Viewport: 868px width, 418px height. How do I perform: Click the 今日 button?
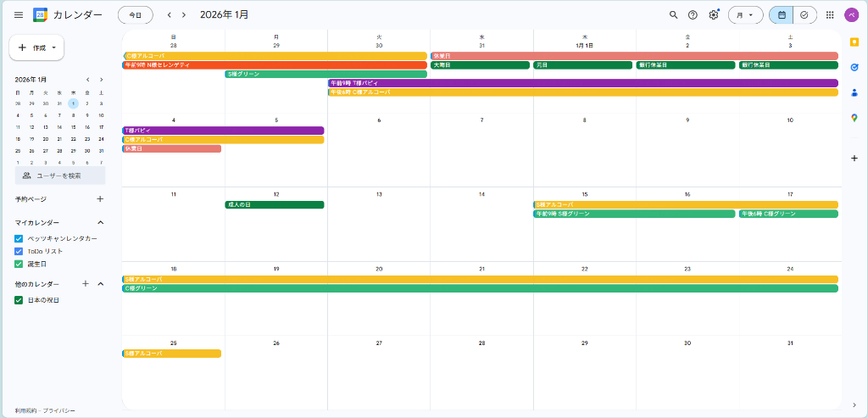click(x=136, y=14)
